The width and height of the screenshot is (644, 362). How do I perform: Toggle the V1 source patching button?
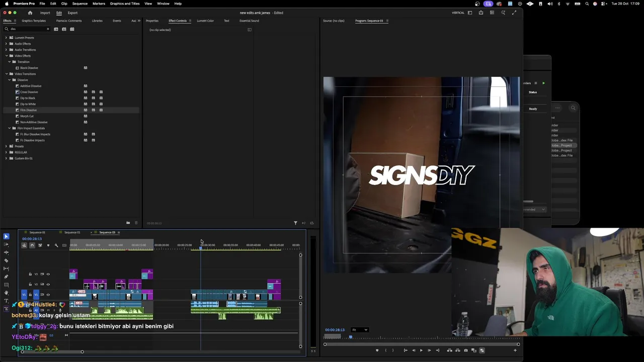24,295
